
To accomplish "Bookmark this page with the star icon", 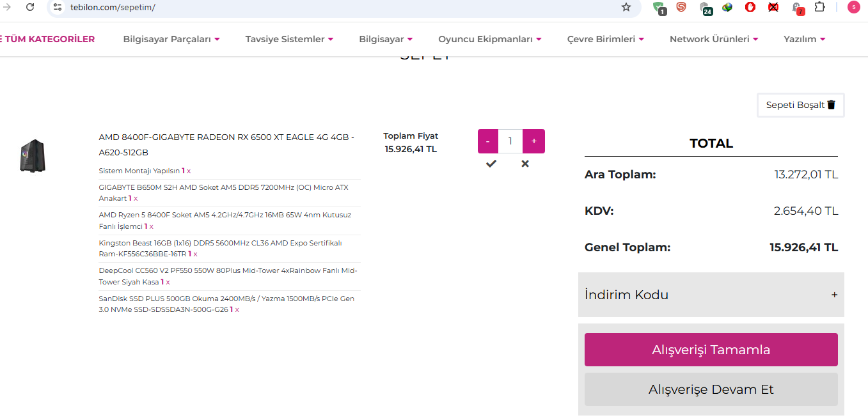I will point(626,7).
